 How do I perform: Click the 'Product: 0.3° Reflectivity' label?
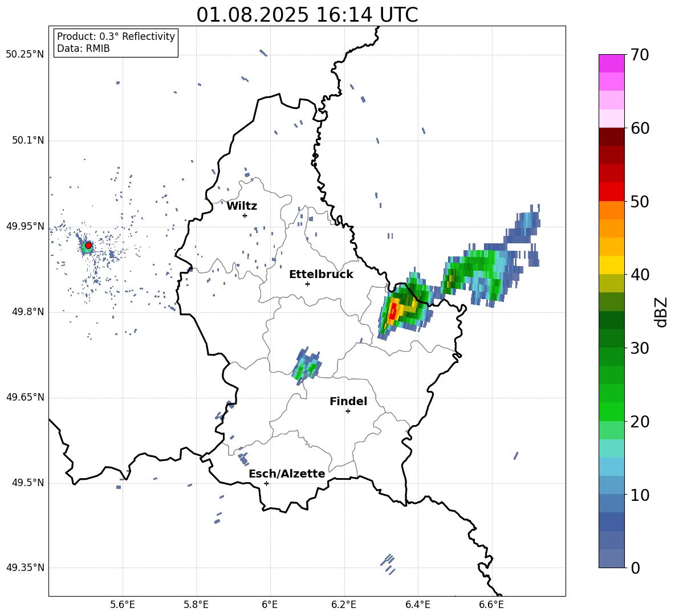[x=116, y=36]
